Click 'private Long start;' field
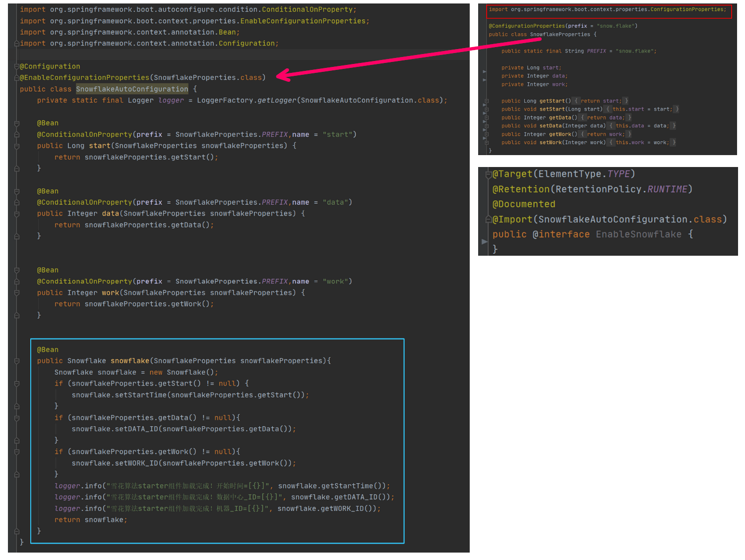745x560 pixels. click(x=531, y=68)
